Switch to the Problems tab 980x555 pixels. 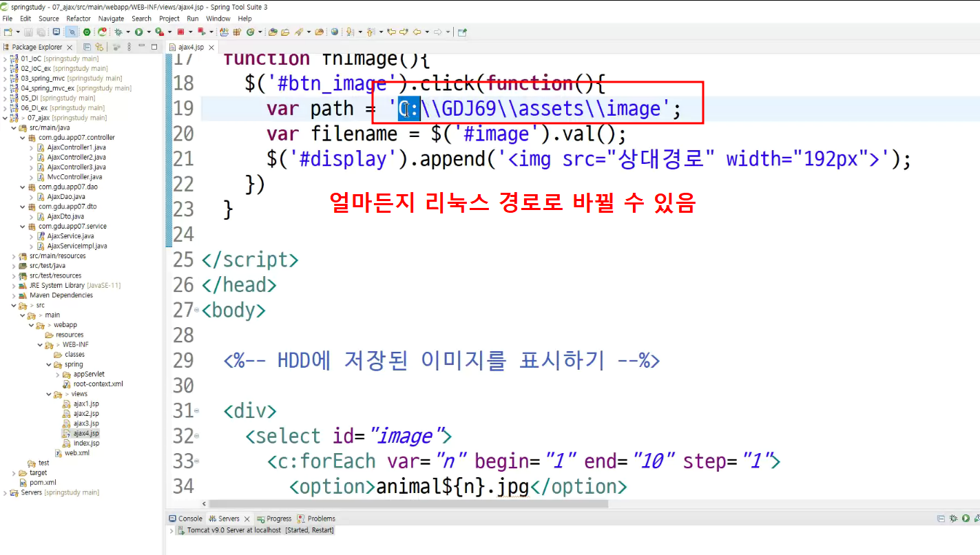317,519
